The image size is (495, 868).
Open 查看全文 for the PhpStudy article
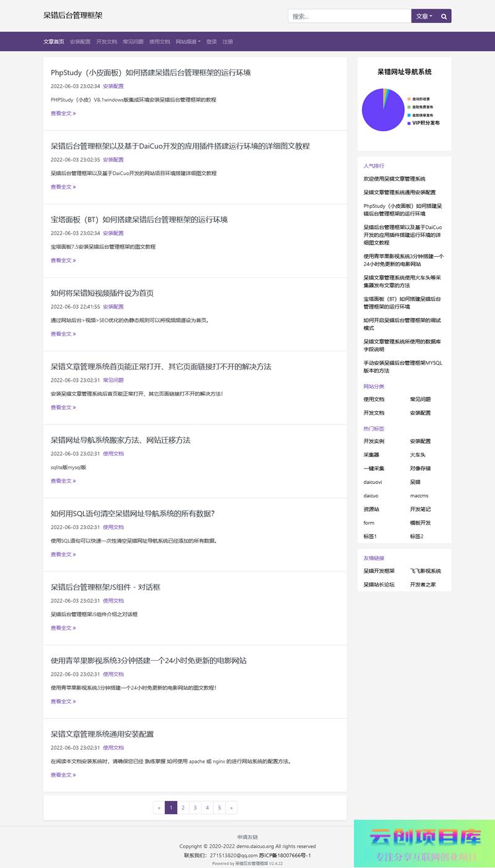pyautogui.click(x=63, y=113)
